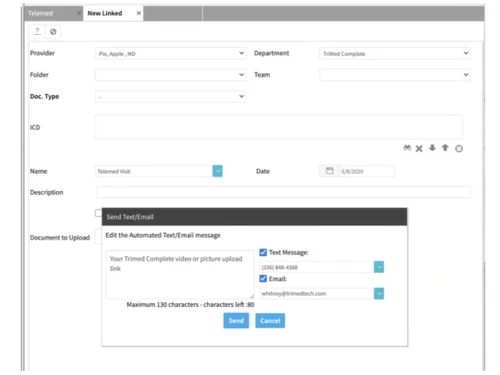Open the Provider dropdown
The width and height of the screenshot is (500, 375).
point(171,53)
